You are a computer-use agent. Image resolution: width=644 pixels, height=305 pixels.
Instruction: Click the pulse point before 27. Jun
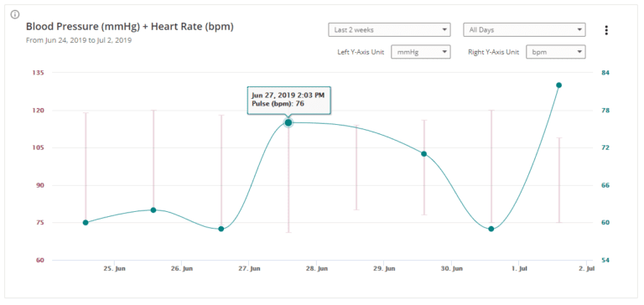pos(221,229)
